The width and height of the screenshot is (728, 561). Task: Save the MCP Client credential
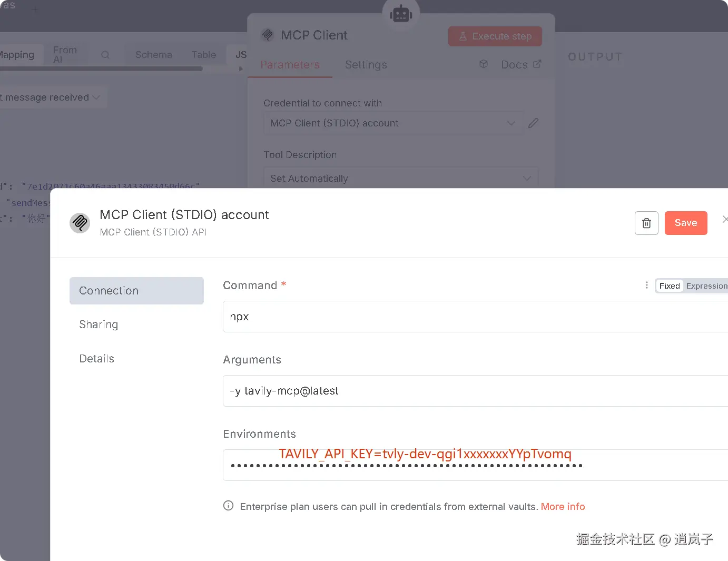coord(686,223)
